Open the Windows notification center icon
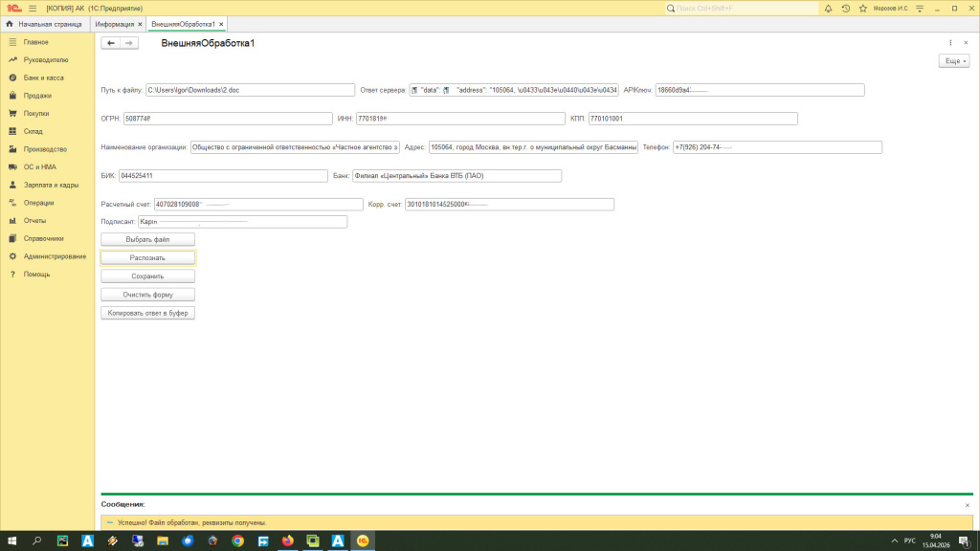980x551 pixels. click(x=965, y=541)
